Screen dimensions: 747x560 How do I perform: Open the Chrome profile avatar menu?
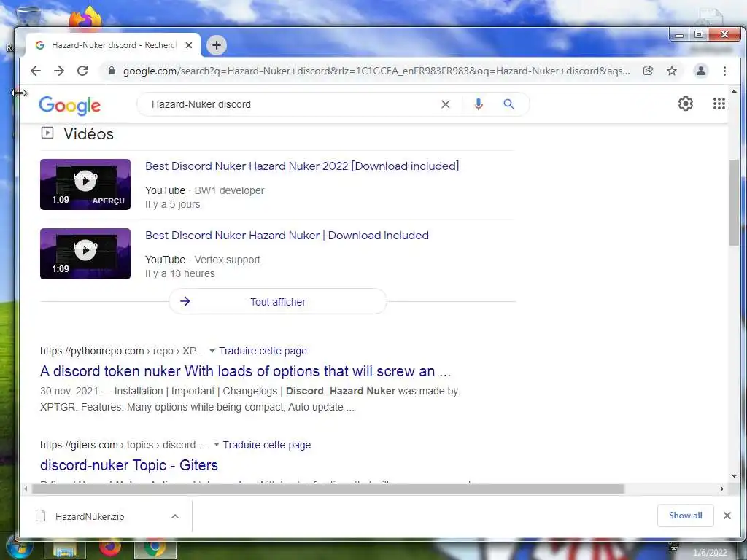pos(701,71)
